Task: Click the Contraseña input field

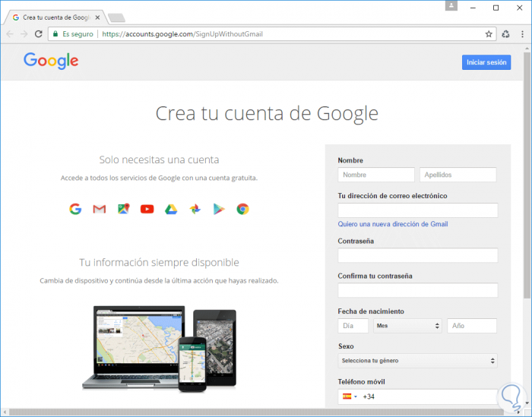Action: click(418, 255)
